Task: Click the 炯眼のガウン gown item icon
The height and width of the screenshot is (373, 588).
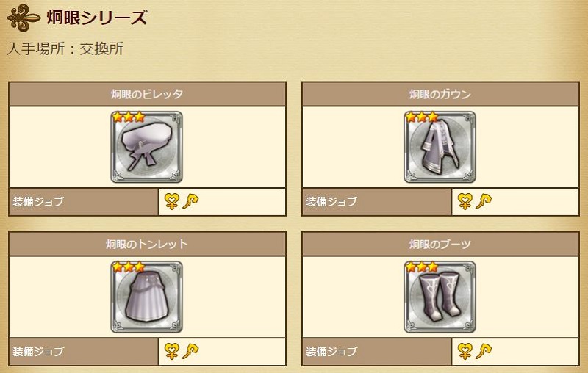Action: [x=440, y=147]
